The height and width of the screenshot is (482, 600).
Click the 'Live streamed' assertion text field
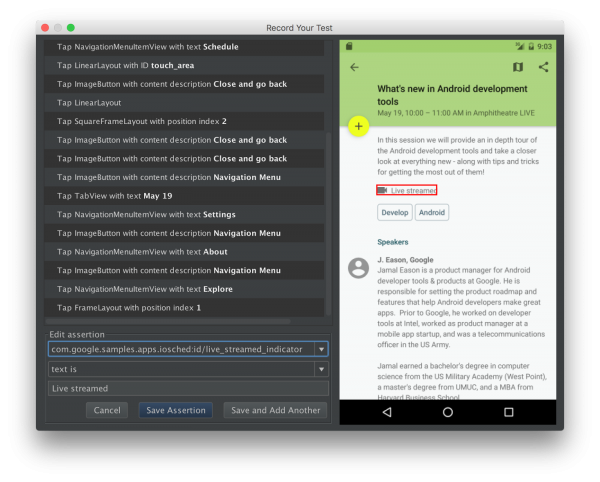188,389
